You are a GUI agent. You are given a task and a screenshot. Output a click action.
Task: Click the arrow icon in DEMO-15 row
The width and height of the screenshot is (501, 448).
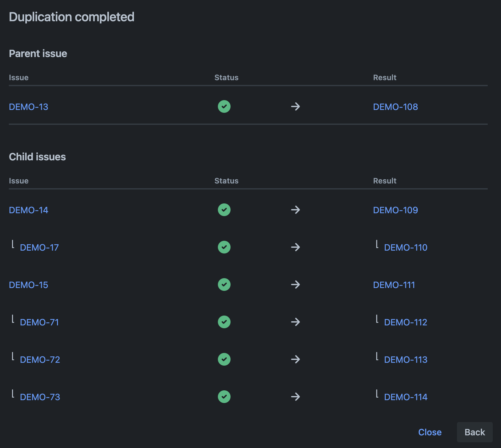[295, 285]
